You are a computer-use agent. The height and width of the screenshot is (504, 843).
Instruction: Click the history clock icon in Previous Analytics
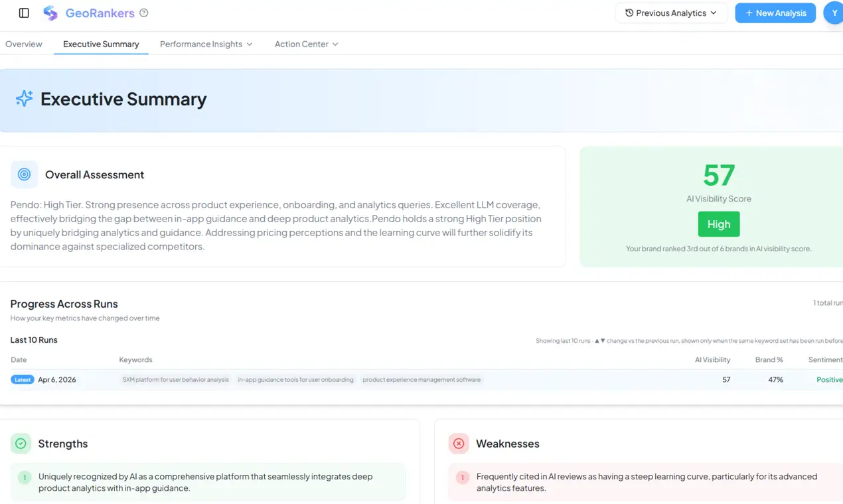629,13
